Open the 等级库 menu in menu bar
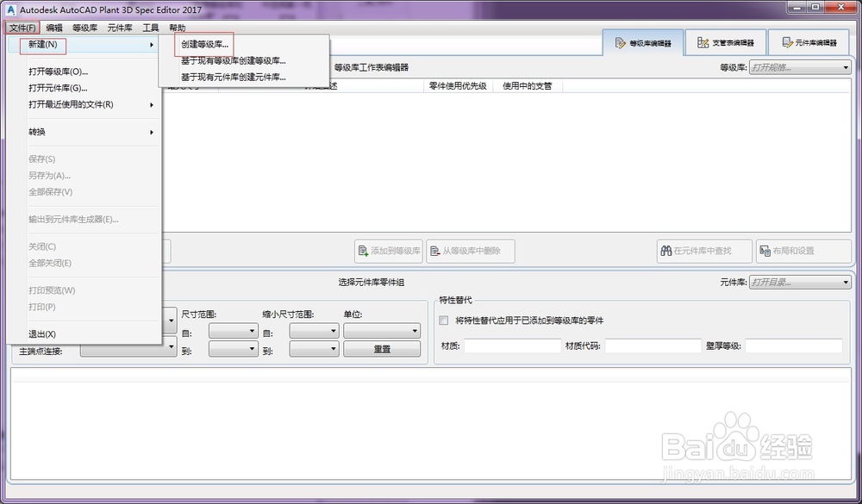Viewport: 862px width, 504px height. 84,28
